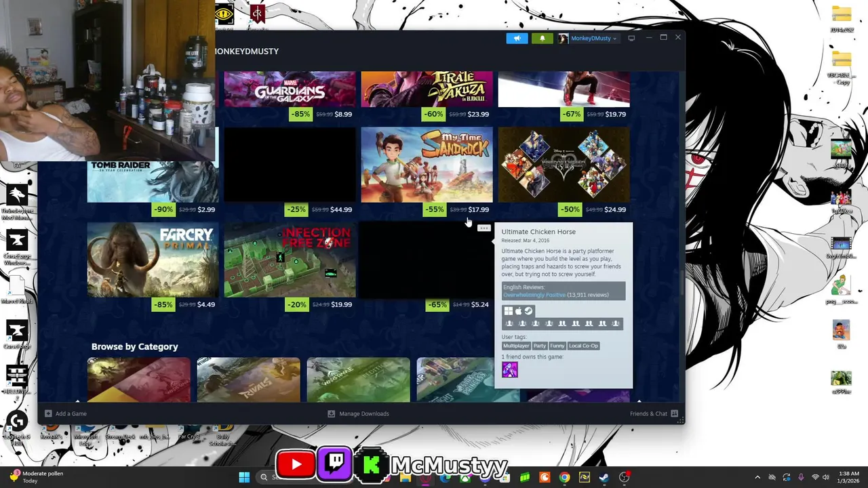Open Guardians of the Galaxy sale tile

pyautogui.click(x=290, y=89)
